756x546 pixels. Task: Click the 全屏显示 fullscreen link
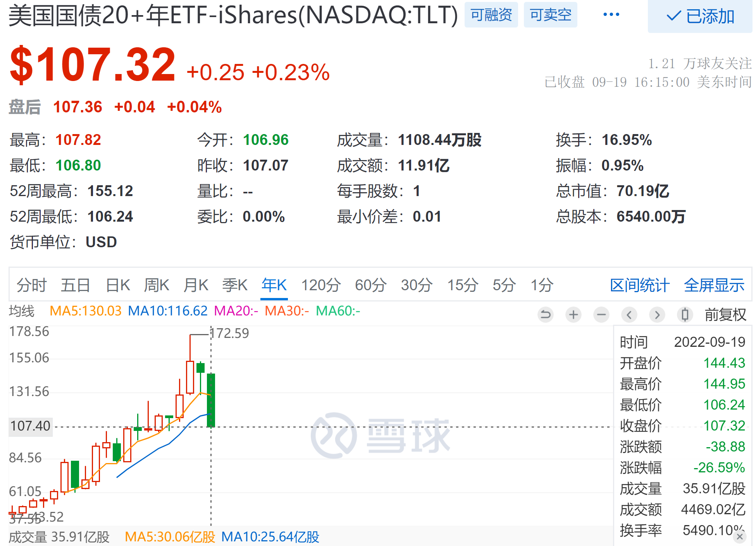[714, 285]
